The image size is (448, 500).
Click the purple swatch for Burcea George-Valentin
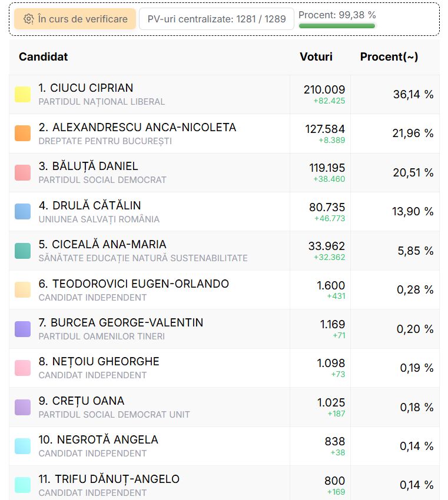coord(23,329)
